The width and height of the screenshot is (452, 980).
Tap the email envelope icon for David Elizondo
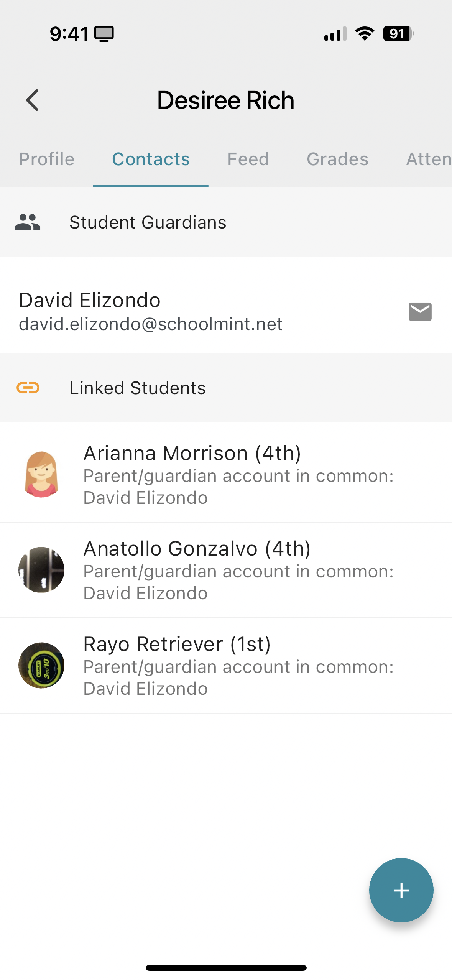420,311
